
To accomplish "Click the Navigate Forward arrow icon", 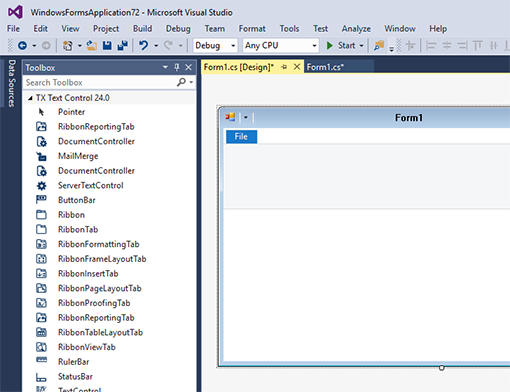I will (x=46, y=45).
